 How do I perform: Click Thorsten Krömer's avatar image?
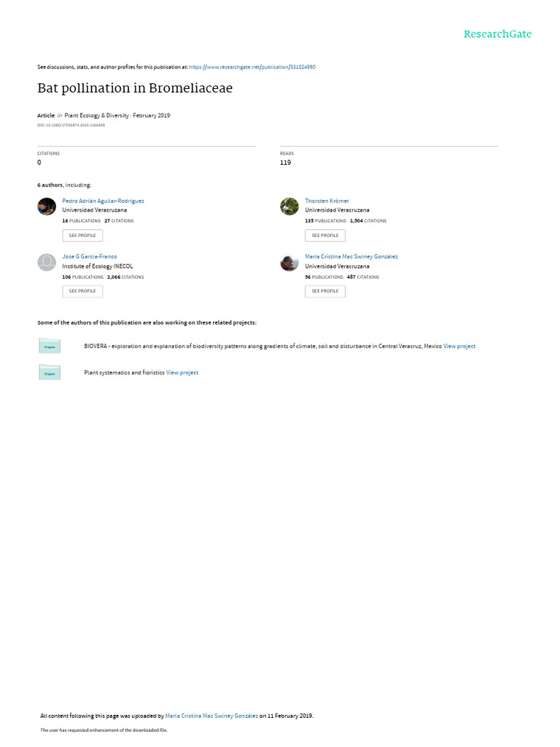pos(289,206)
